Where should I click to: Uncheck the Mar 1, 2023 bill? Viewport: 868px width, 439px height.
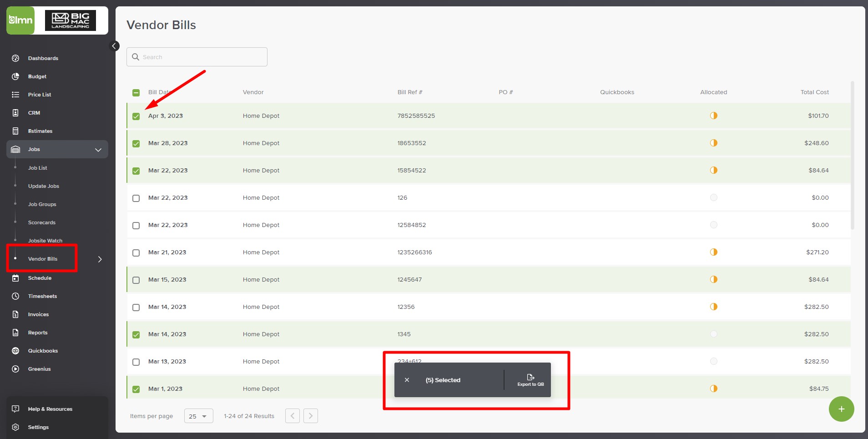click(x=136, y=389)
